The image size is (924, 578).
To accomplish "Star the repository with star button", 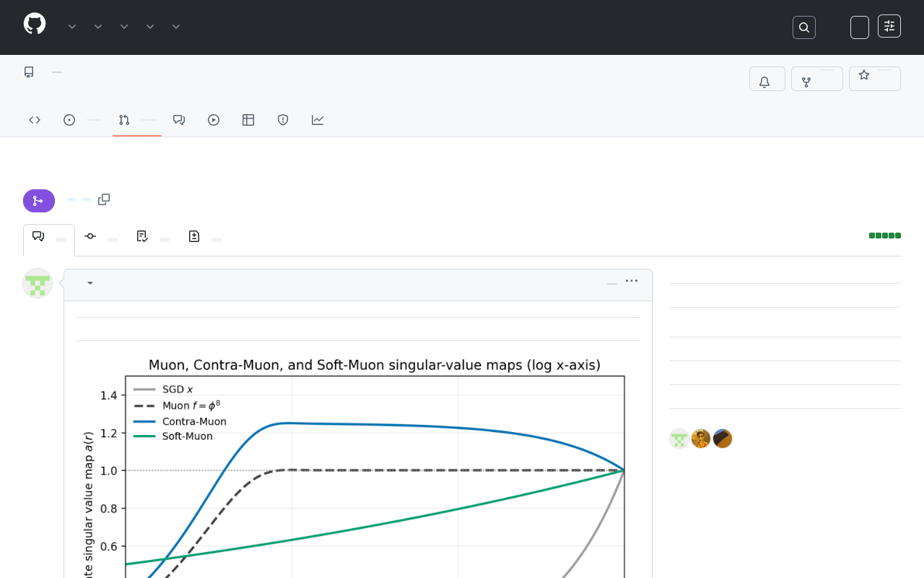I will coord(875,79).
